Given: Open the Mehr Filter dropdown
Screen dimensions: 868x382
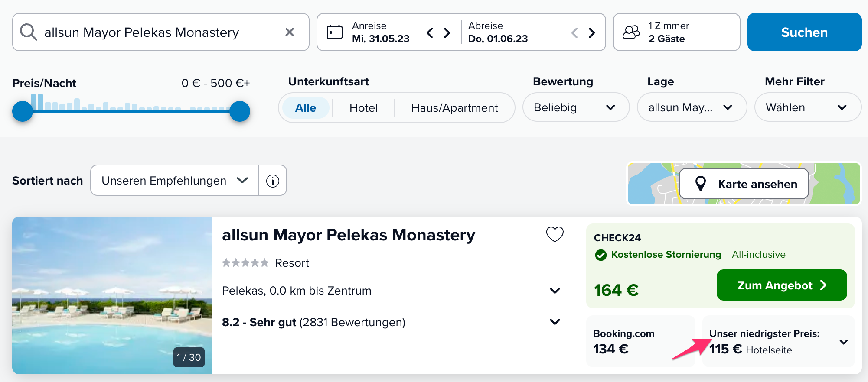Looking at the screenshot, I should pos(808,107).
